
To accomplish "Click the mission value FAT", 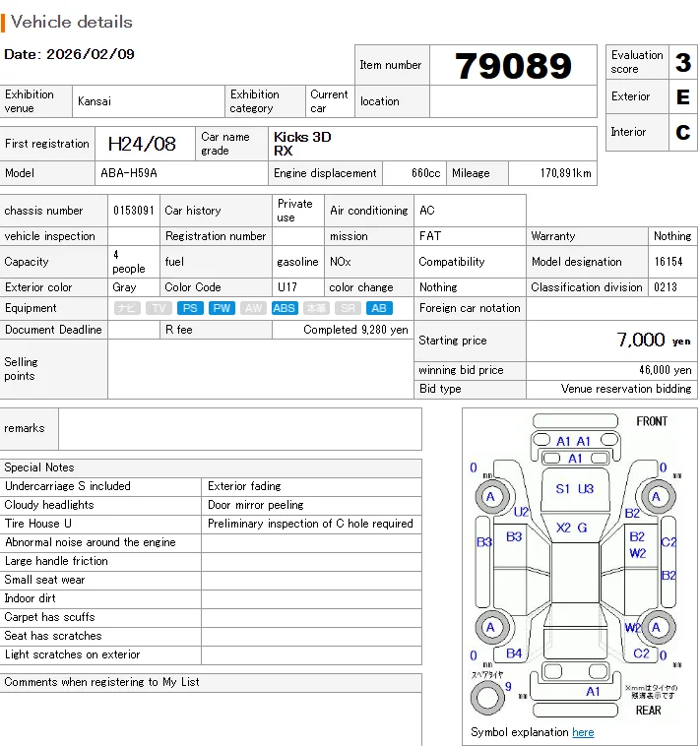I will pos(430,236).
